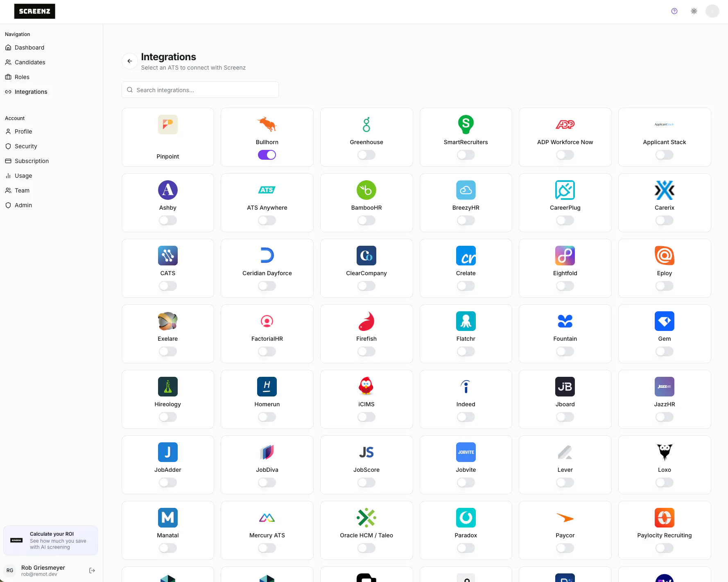The height and width of the screenshot is (582, 728).
Task: Enable the Oracle HCM / Taleo toggle
Action: point(366,548)
